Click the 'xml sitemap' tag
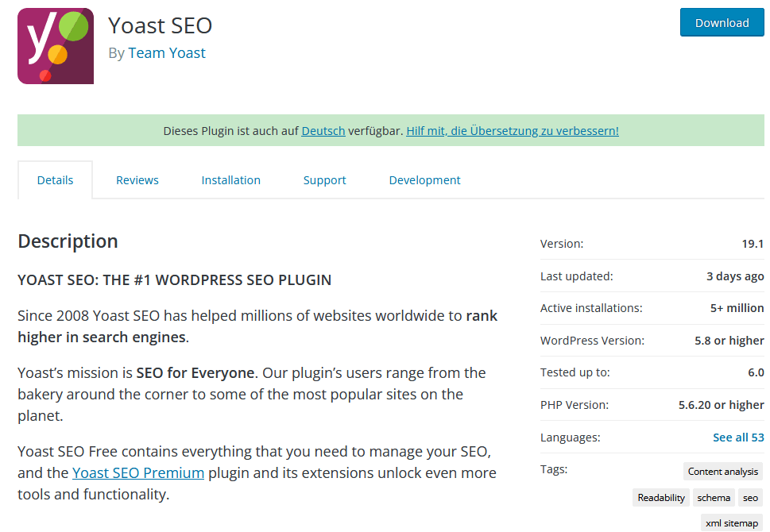Image resolution: width=770 pixels, height=532 pixels. [x=732, y=523]
